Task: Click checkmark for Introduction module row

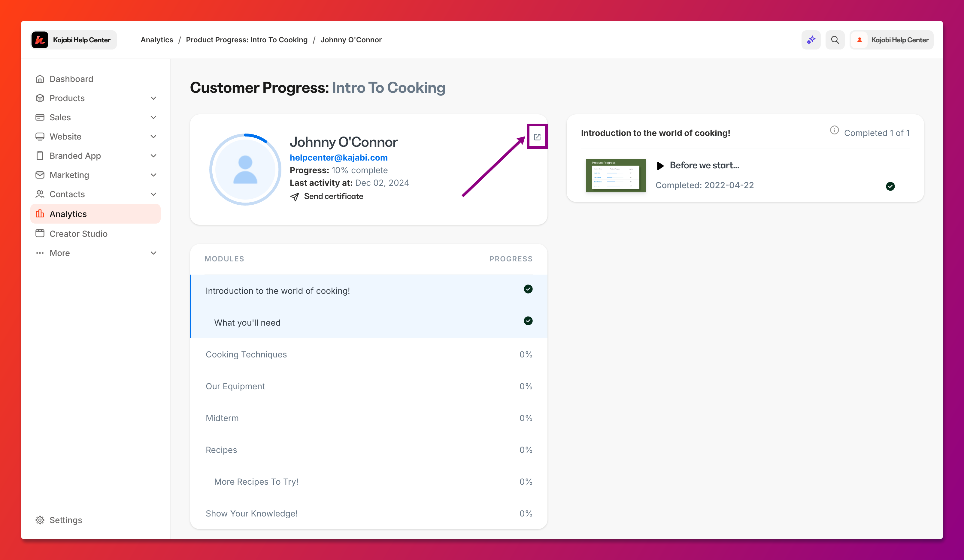Action: (528, 289)
